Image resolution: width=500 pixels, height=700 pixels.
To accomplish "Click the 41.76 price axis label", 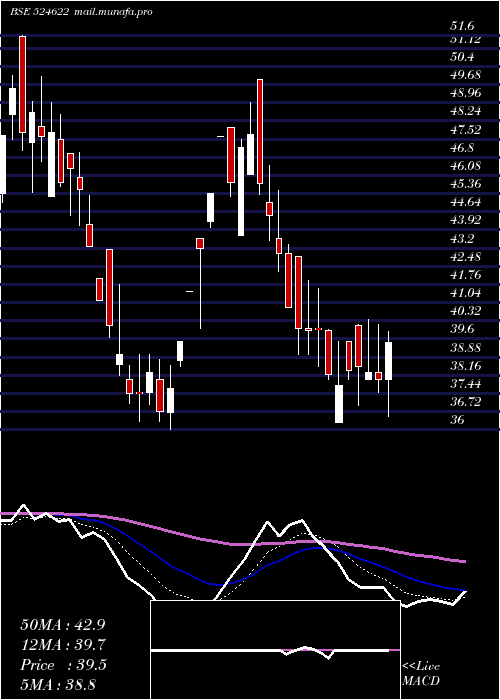I will point(465,275).
